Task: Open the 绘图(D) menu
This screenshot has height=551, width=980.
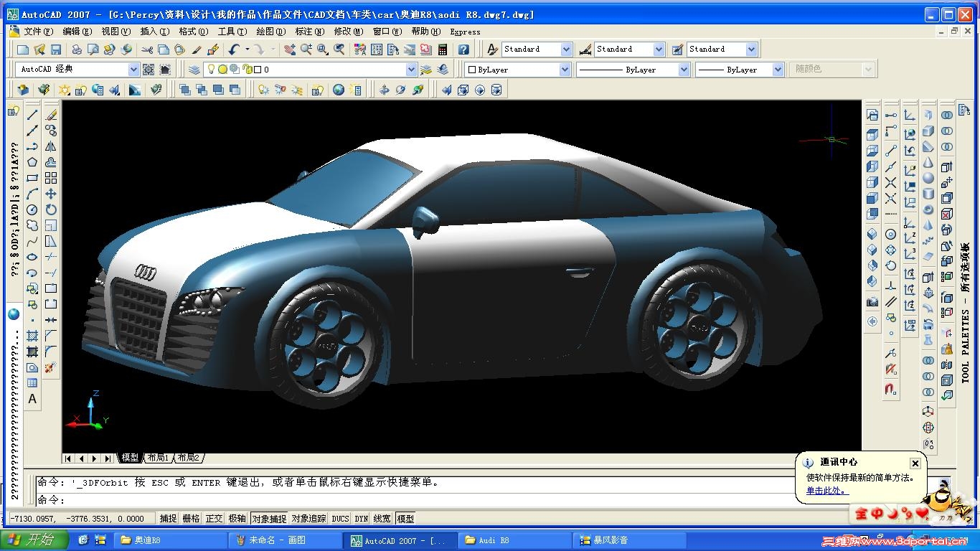Action: coord(271,32)
